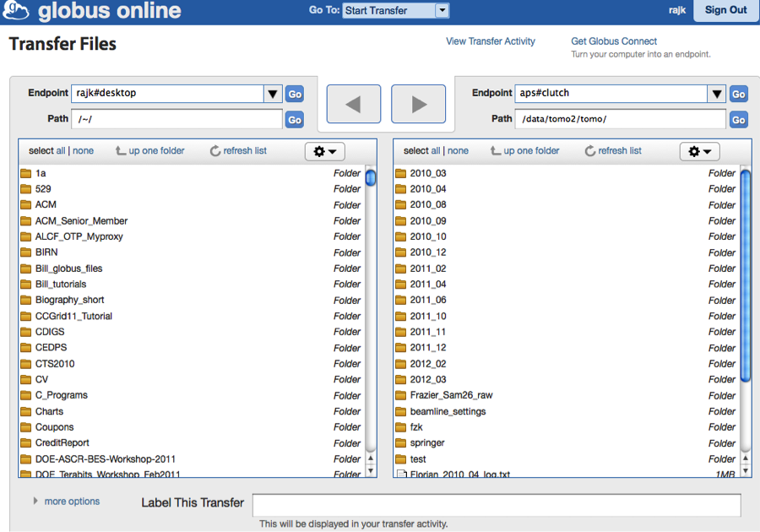Select all items in left panel
This screenshot has height=532, width=760.
tap(61, 150)
